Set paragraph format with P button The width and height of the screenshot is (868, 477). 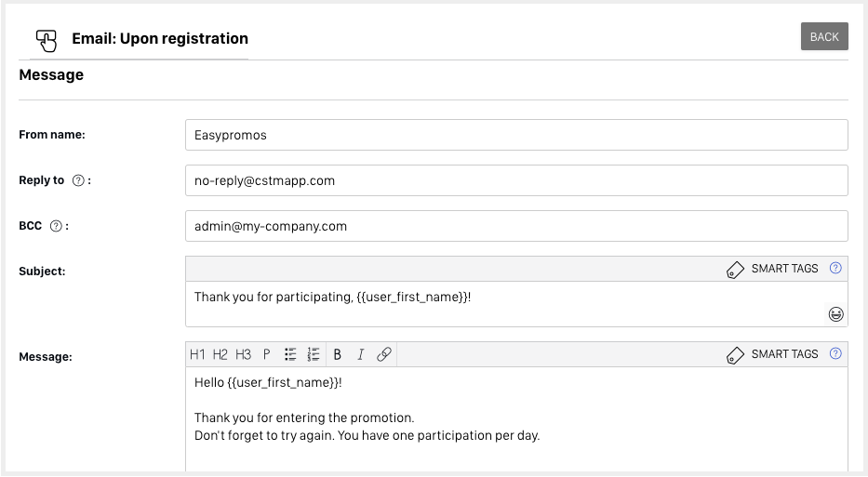[266, 354]
